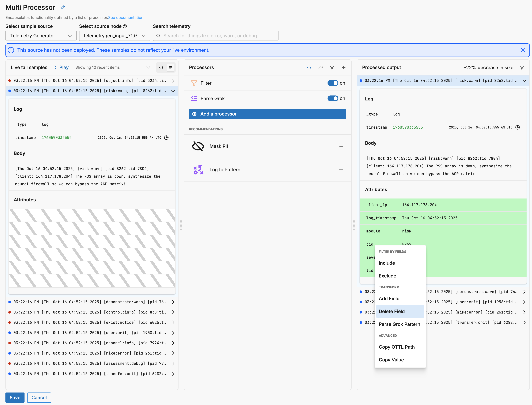Click the plus icon in the Processors header

tap(343, 67)
